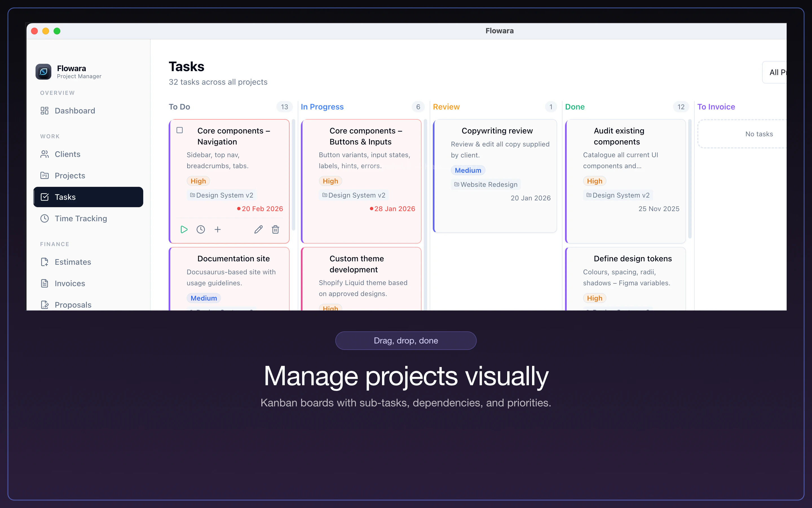This screenshot has height=508, width=812.
Task: Click the In Progress count badge 6
Action: (418, 107)
